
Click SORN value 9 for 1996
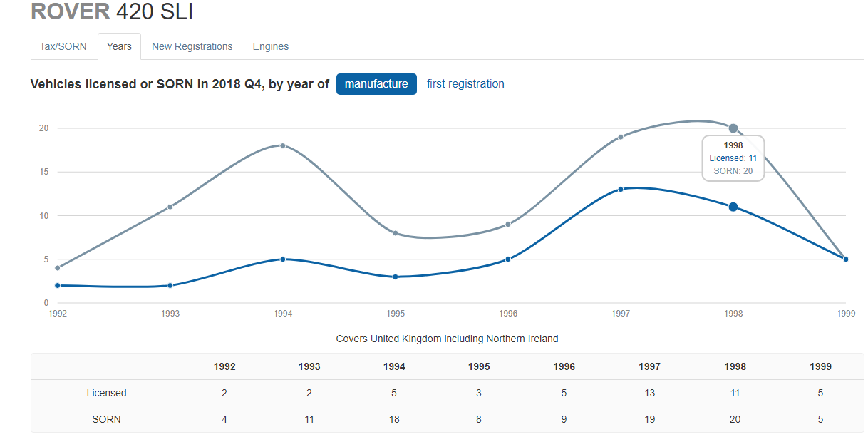tap(564, 419)
